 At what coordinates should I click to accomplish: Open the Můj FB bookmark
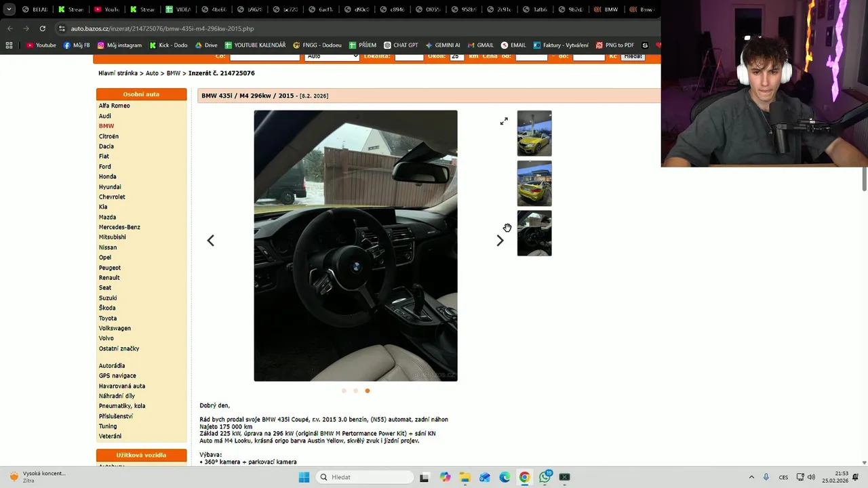[x=77, y=45]
